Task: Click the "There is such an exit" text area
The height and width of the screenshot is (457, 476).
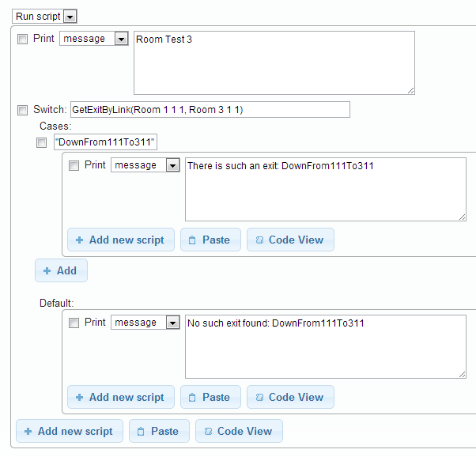Action: tap(325, 189)
